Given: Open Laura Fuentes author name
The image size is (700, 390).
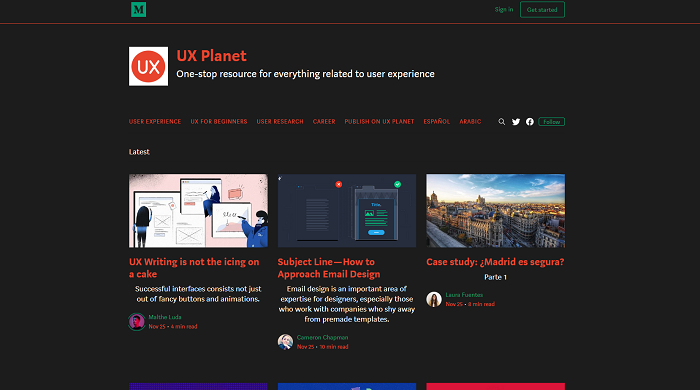Looking at the screenshot, I should coord(464,295).
